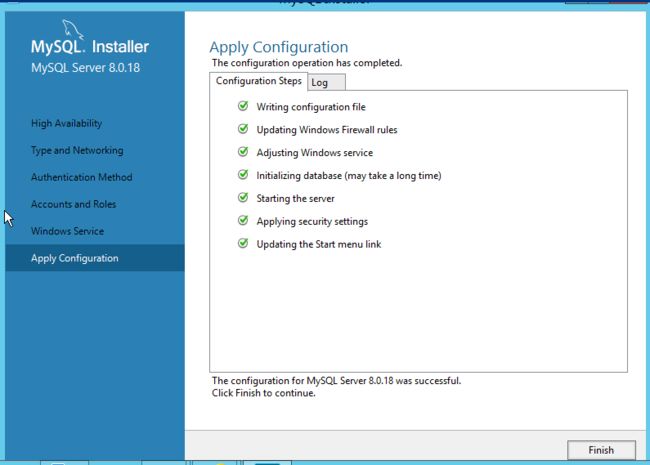Click 'MySQL Server 8.0.18' sidebar subtitle
The image size is (650, 465).
pos(85,68)
